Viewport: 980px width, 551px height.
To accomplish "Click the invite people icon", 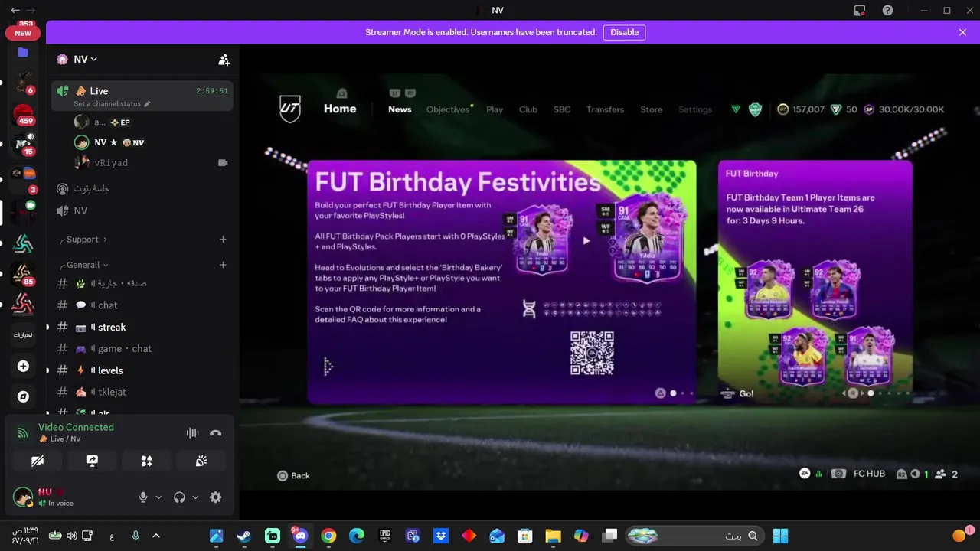I will pos(224,59).
